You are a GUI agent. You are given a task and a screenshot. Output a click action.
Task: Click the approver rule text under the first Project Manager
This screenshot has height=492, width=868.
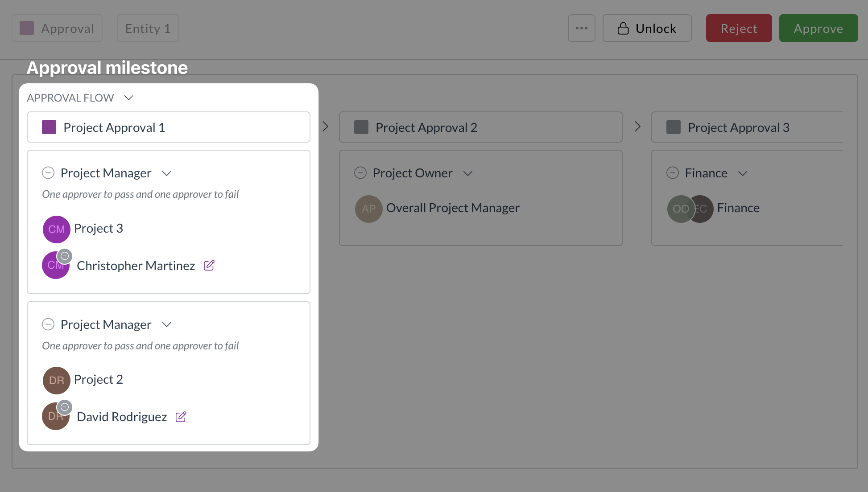coord(141,194)
